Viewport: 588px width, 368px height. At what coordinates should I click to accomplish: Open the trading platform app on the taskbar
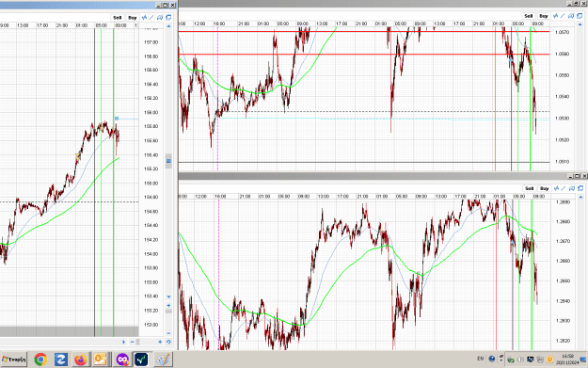(141, 360)
